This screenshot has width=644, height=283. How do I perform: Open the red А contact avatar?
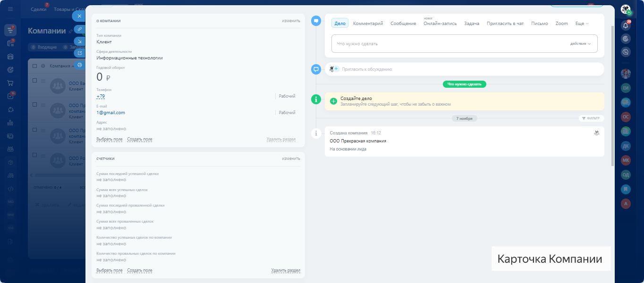tap(626, 203)
